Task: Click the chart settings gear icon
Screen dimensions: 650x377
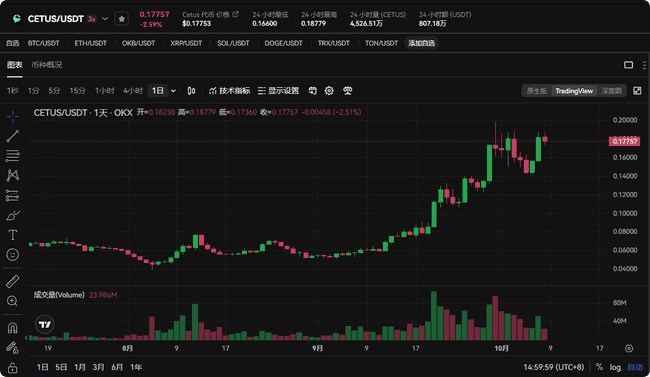Action: 329,91
